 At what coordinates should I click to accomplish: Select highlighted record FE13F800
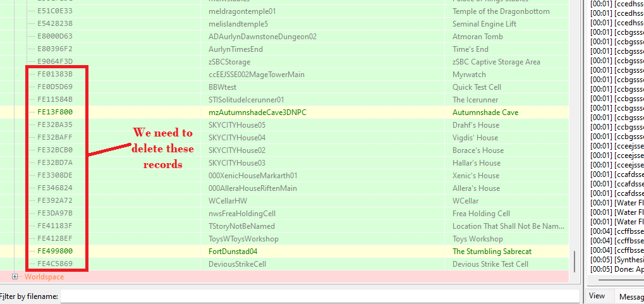coord(55,112)
